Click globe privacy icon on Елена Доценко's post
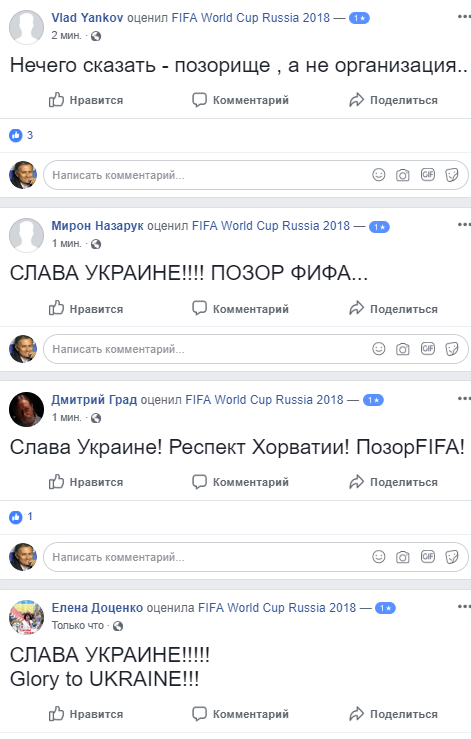 click(118, 625)
